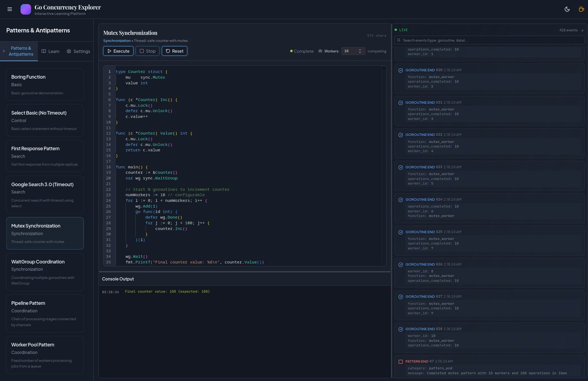The height and width of the screenshot is (381, 588).
Task: Click the Synchronization category link under the title
Action: pyautogui.click(x=117, y=41)
